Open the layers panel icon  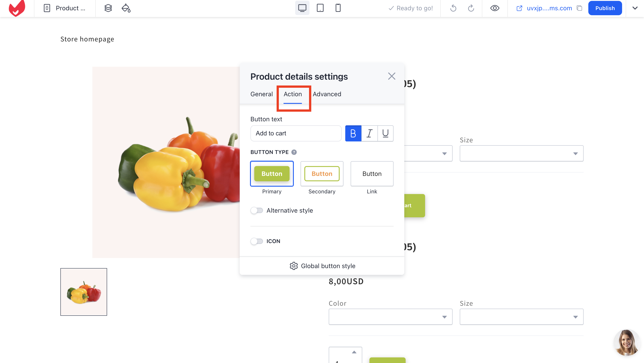pos(108,8)
